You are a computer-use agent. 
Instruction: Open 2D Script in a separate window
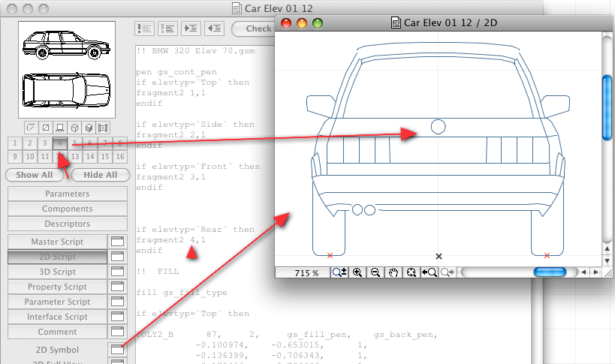tap(117, 257)
